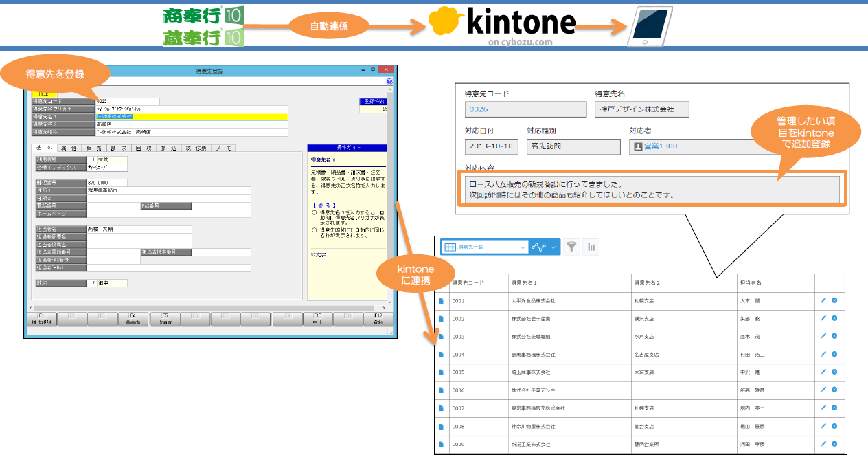Click the 対応日付 field showing 2013-10-10

coord(490,146)
